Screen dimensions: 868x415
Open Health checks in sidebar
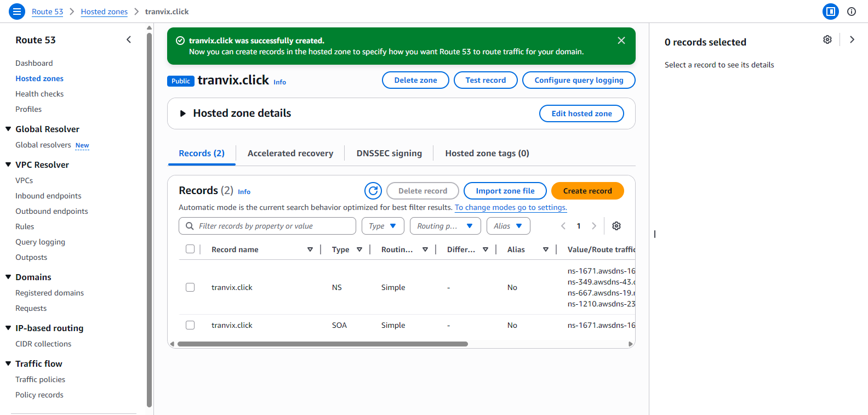click(39, 94)
